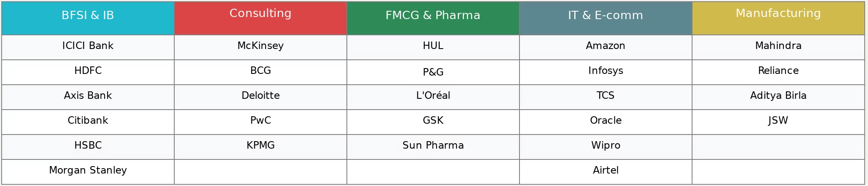Click the McKinsey cell
Screen dimensions: 868x186
[260, 46]
